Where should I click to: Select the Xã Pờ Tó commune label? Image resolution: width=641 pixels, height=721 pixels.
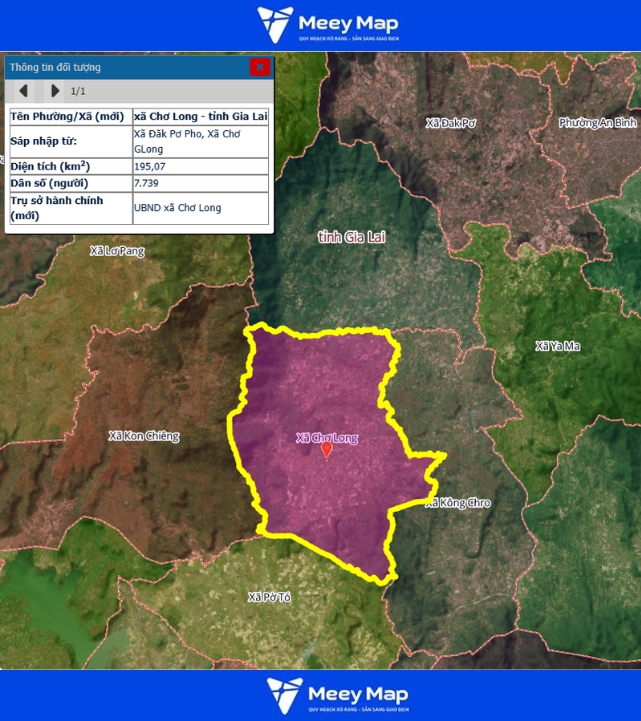(269, 597)
